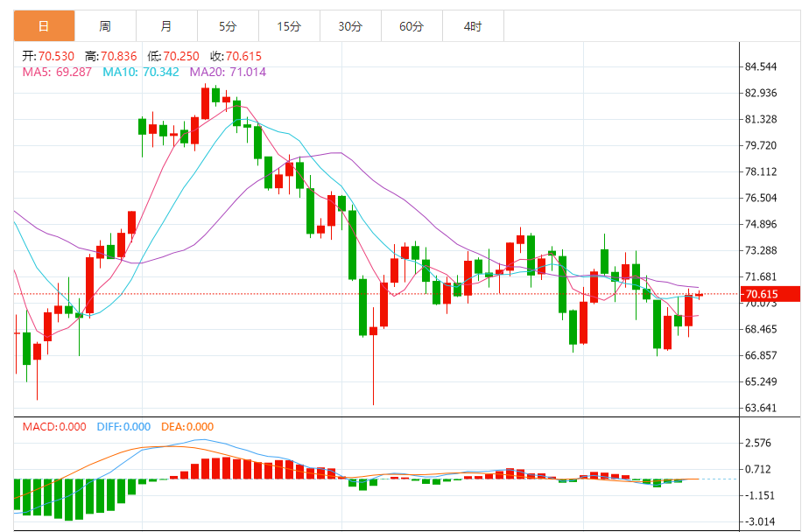Open the 15分 interval tab

coord(289,26)
